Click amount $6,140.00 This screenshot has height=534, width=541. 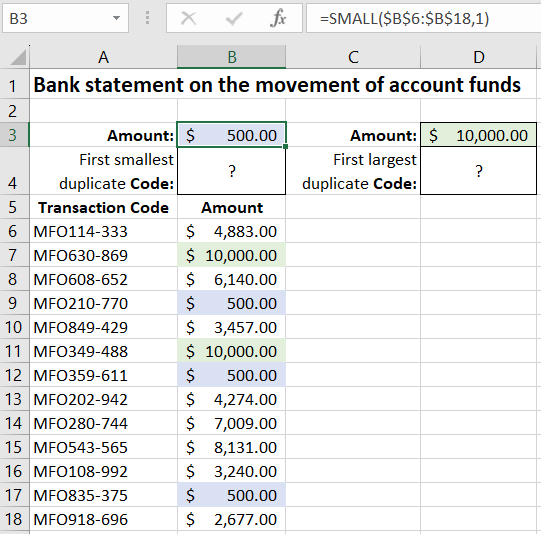click(232, 279)
